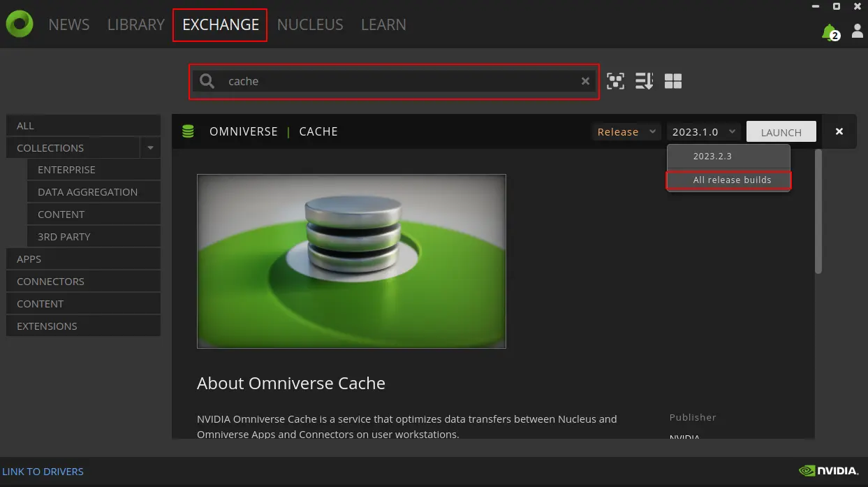The image size is (868, 487).
Task: Clear the search field with the X icon
Action: click(585, 81)
